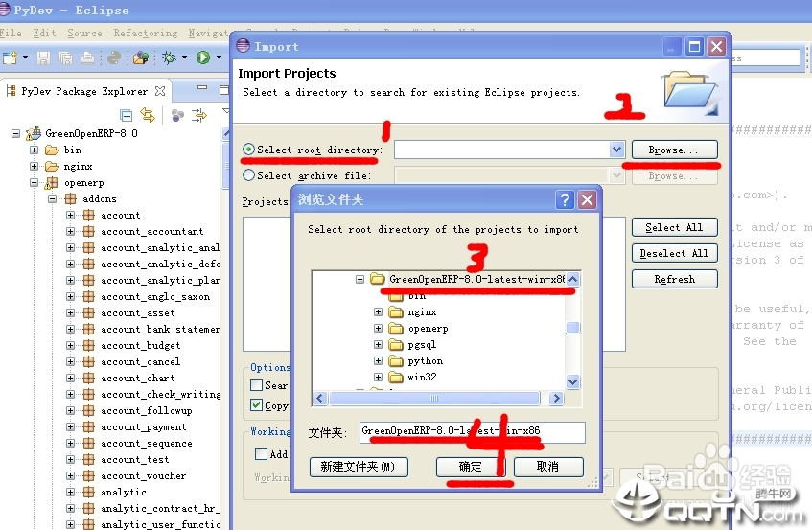Click the New wizard toolbar icon
Screen dimensions: 812x530
coord(10,58)
